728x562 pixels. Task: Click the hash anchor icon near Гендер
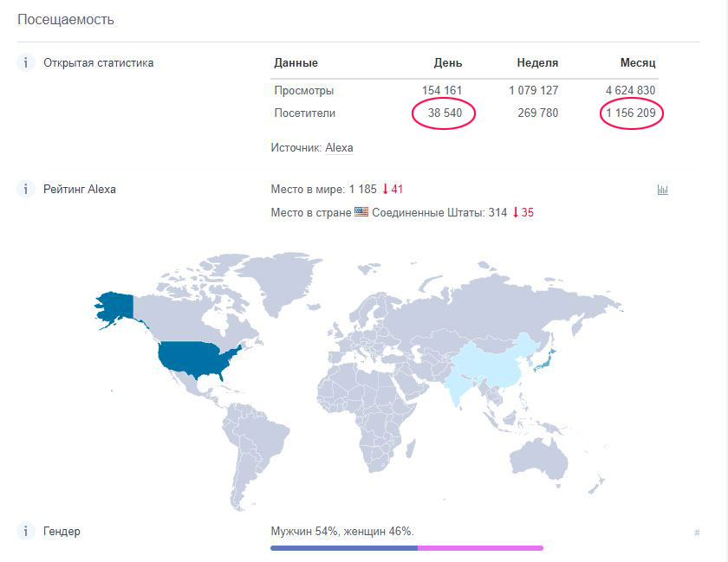pos(697,533)
